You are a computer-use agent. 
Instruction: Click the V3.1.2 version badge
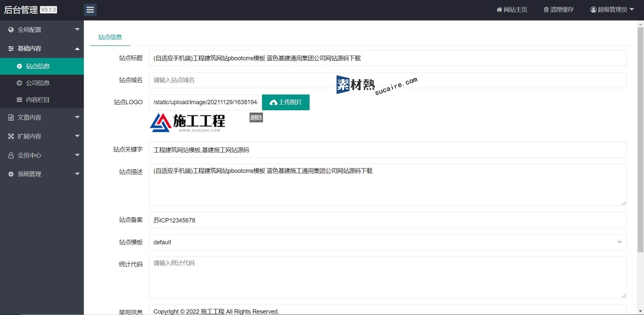49,10
